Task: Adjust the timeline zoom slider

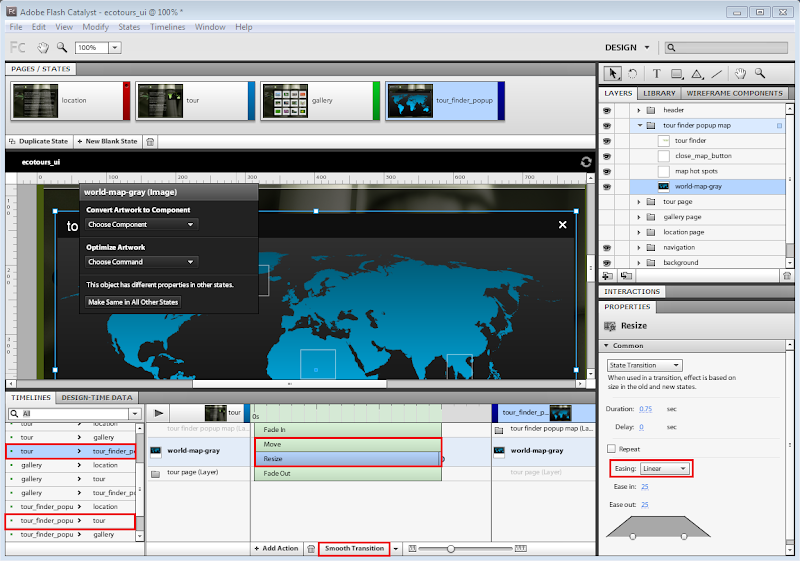Action: click(451, 549)
